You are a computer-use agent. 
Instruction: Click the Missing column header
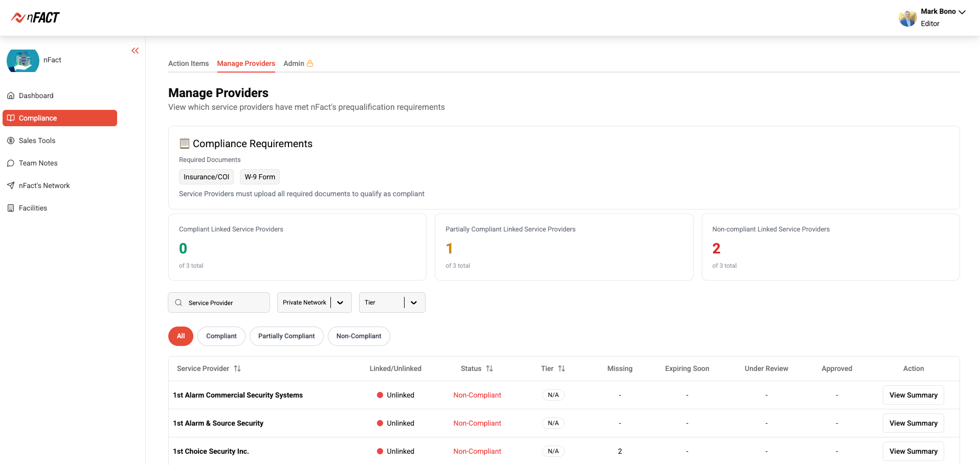(620, 368)
